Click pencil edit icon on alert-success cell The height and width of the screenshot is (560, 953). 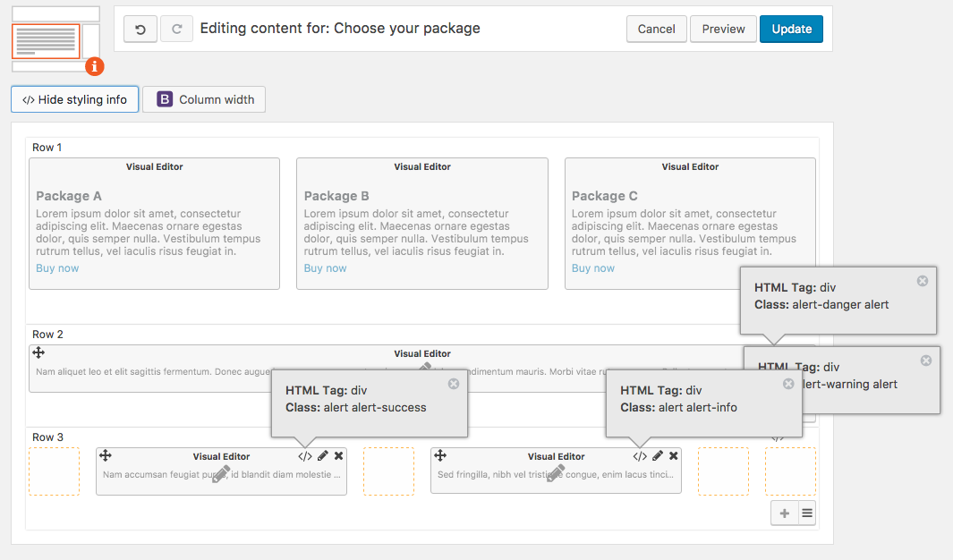pos(323,456)
